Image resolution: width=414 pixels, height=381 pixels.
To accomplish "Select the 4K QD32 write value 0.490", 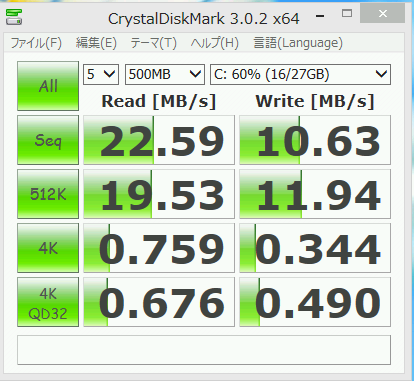I will tap(315, 302).
